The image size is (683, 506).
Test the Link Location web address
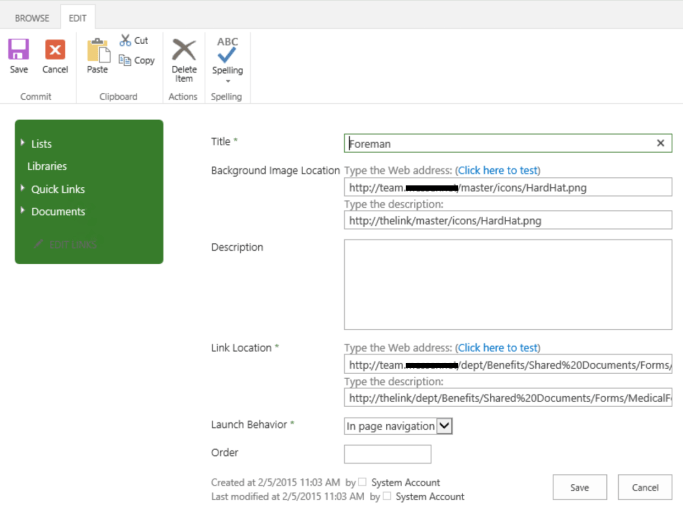pyautogui.click(x=498, y=348)
